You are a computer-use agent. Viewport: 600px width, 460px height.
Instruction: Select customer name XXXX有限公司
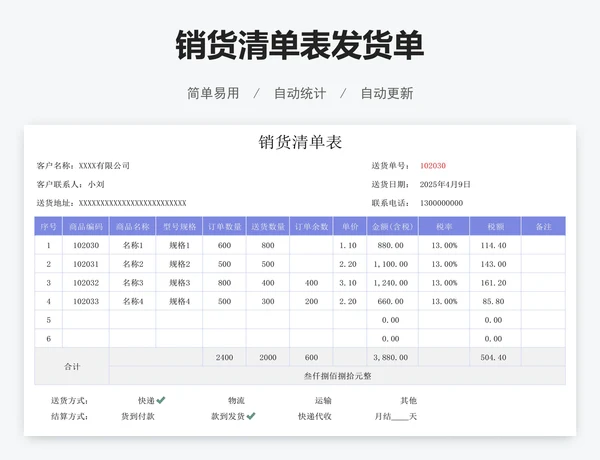tap(104, 166)
